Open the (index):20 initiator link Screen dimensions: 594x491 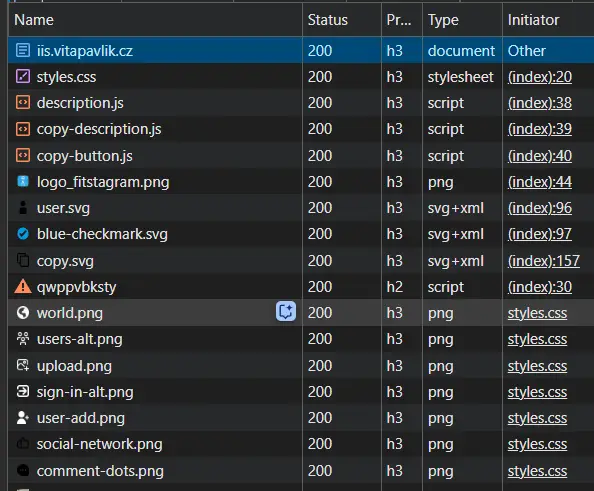pyautogui.click(x=539, y=77)
